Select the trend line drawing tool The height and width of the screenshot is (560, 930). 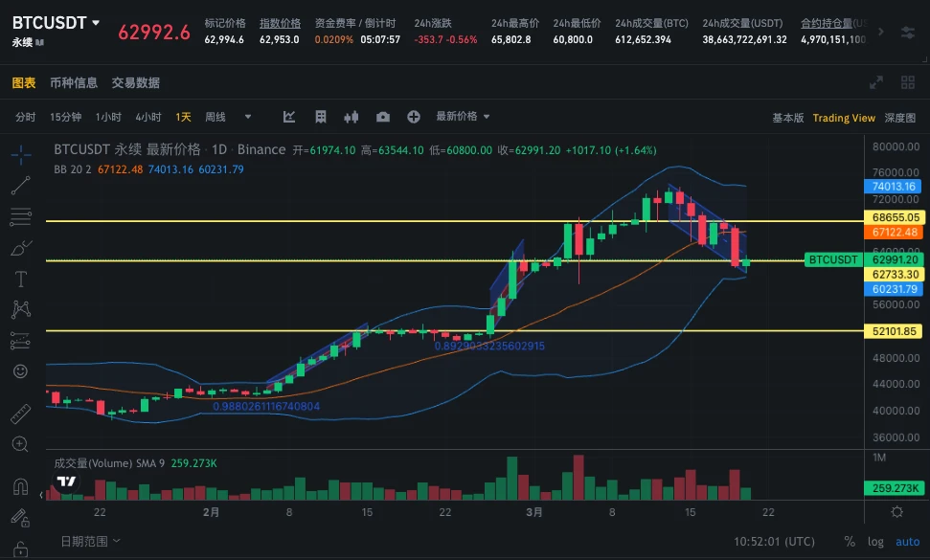pyautogui.click(x=21, y=185)
